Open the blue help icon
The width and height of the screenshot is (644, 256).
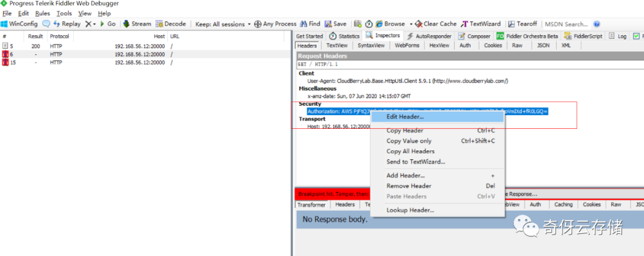tap(597, 24)
